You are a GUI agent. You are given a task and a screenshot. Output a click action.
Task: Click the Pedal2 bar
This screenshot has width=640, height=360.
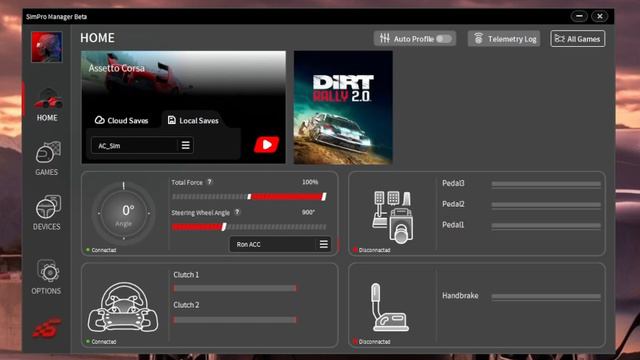click(x=546, y=205)
